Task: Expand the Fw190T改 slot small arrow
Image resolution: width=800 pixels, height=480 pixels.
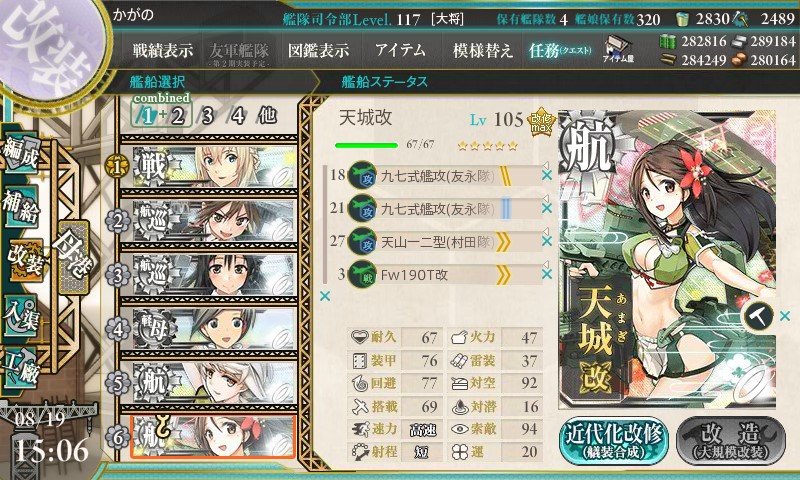Action: (545, 264)
